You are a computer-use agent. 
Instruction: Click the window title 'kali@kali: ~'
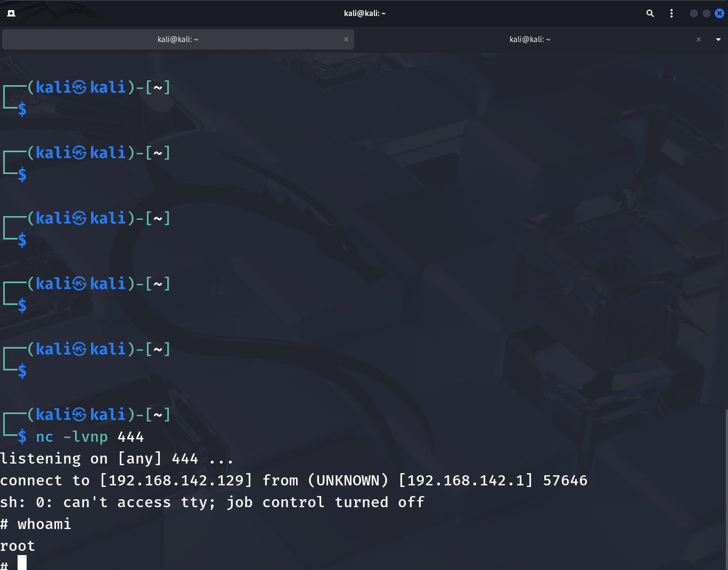pos(364,13)
